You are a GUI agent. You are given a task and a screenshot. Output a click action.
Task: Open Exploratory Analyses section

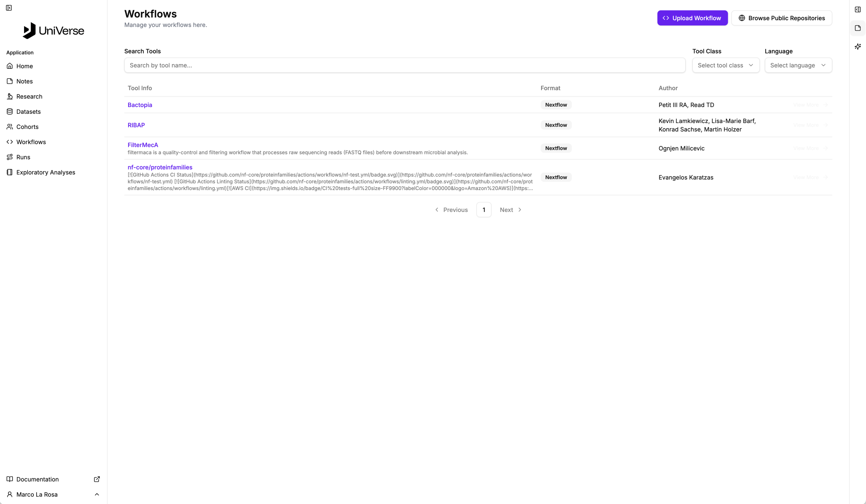coord(46,172)
